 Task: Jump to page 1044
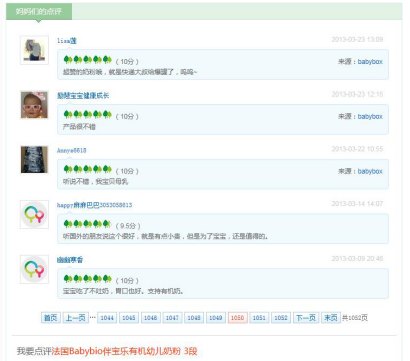tap(107, 318)
